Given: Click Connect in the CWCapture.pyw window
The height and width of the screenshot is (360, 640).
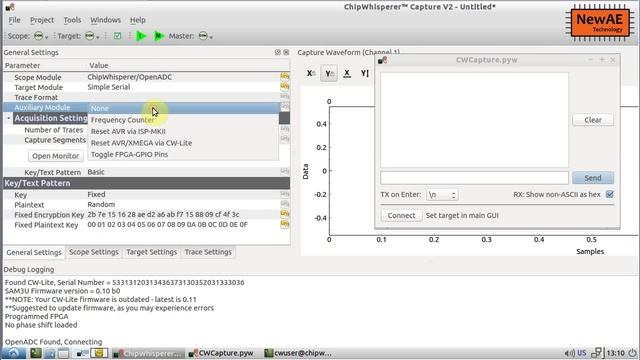Looking at the screenshot, I should coord(401,216).
